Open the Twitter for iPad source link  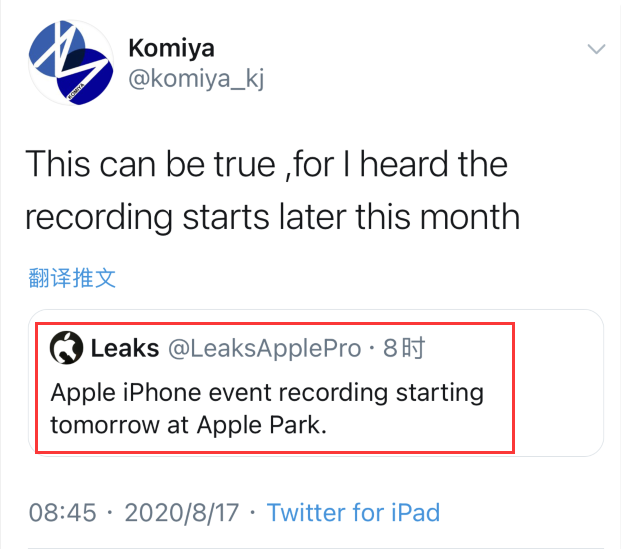(353, 513)
